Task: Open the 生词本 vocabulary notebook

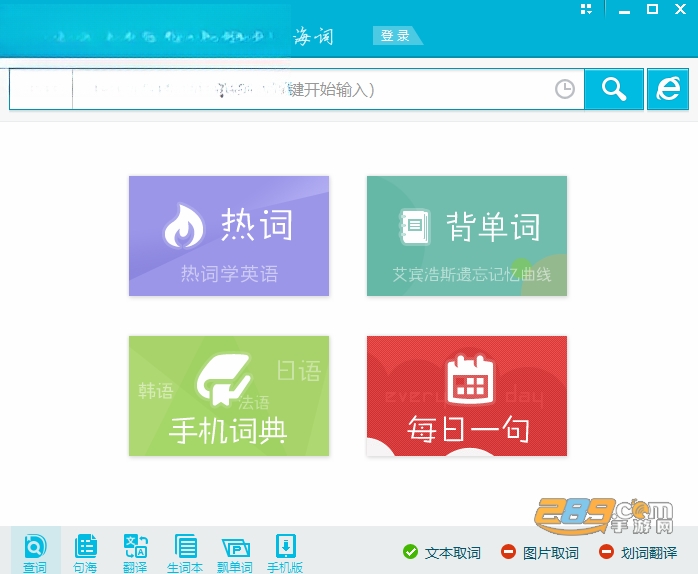Action: click(x=185, y=552)
